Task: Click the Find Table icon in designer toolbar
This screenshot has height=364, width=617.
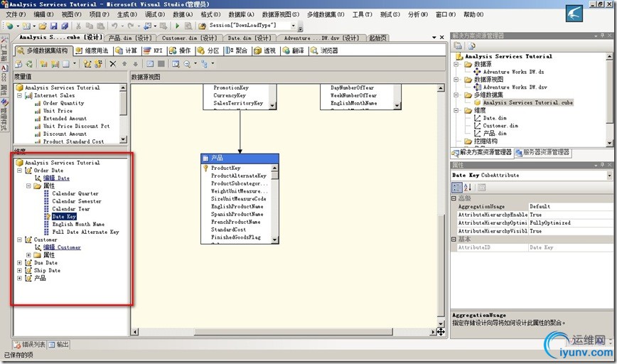Action: click(176, 64)
